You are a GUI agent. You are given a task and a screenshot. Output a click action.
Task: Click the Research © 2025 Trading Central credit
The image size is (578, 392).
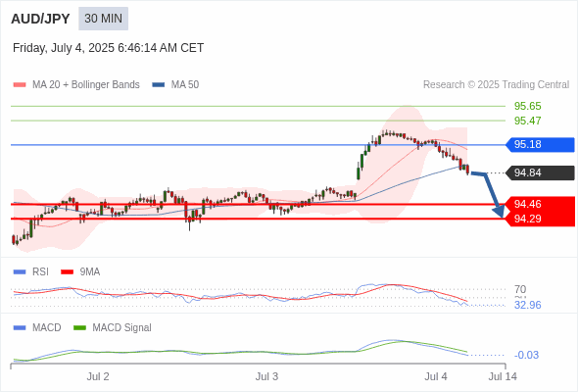pos(496,85)
